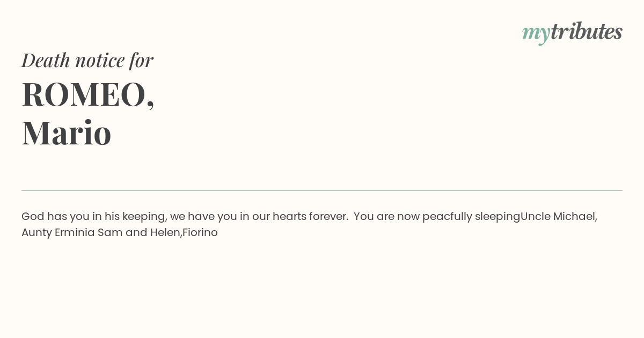Click the names "Sam and Helen"
The image size is (644, 338).
pyautogui.click(x=139, y=233)
